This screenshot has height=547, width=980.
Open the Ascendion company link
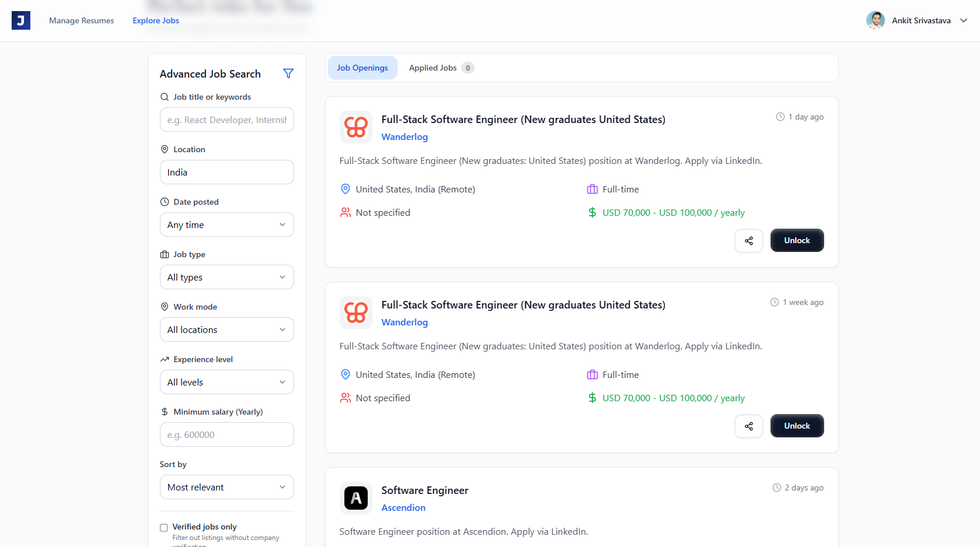pos(403,507)
